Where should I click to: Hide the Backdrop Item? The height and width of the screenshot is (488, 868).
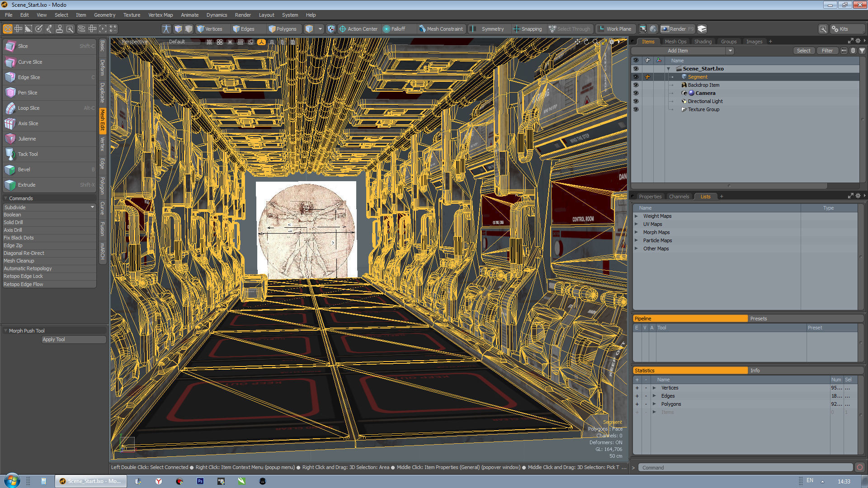[x=636, y=85]
